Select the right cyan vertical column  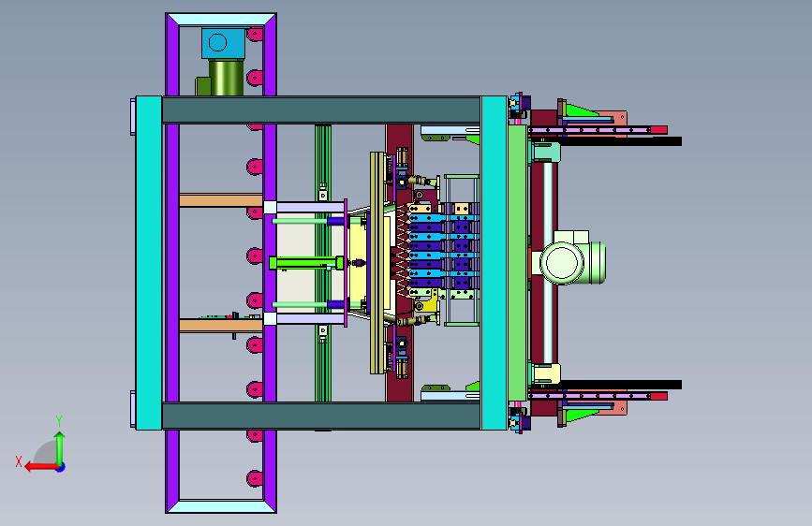pos(494,262)
